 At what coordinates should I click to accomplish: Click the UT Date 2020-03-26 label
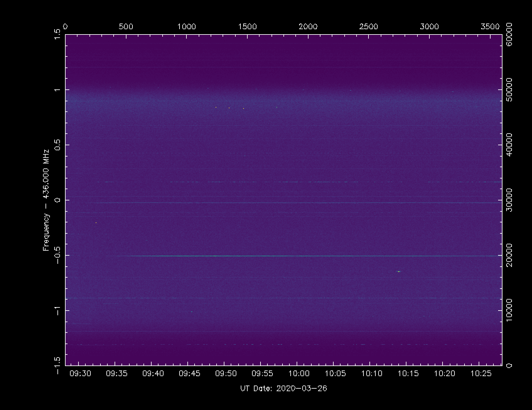[283, 389]
